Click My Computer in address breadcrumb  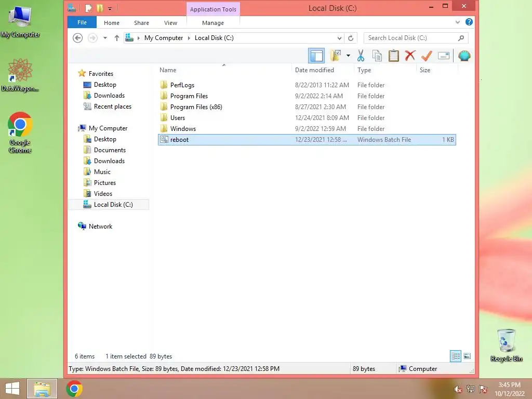164,37
